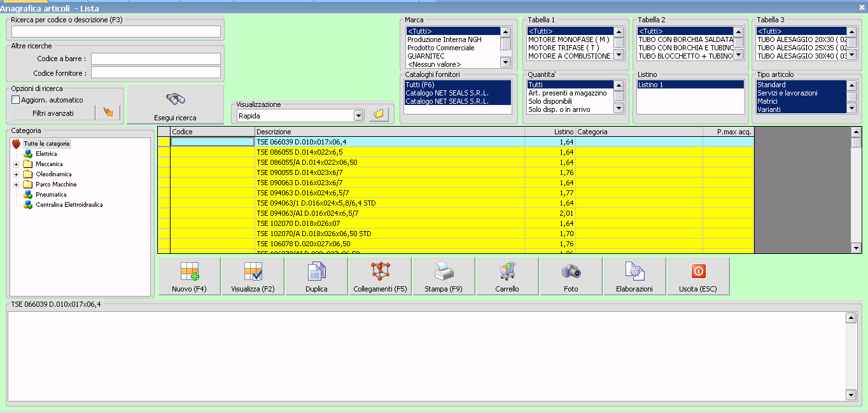The height and width of the screenshot is (413, 868).
Task: Open the Carrello shopping cart
Action: tap(507, 272)
